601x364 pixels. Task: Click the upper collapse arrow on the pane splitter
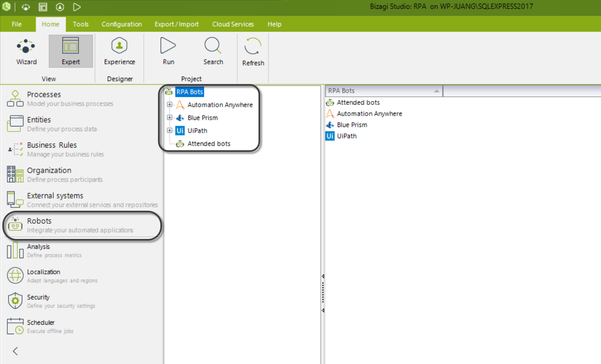click(323, 276)
